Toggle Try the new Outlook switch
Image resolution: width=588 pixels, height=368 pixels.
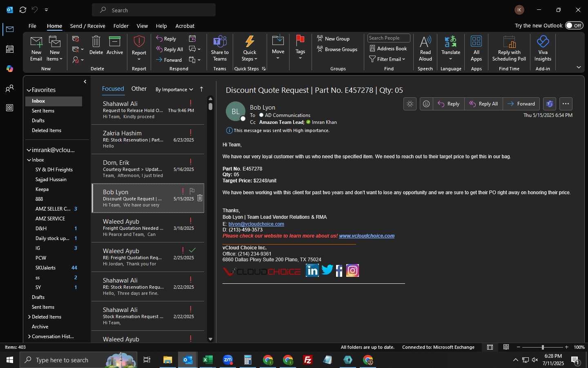[x=574, y=25]
